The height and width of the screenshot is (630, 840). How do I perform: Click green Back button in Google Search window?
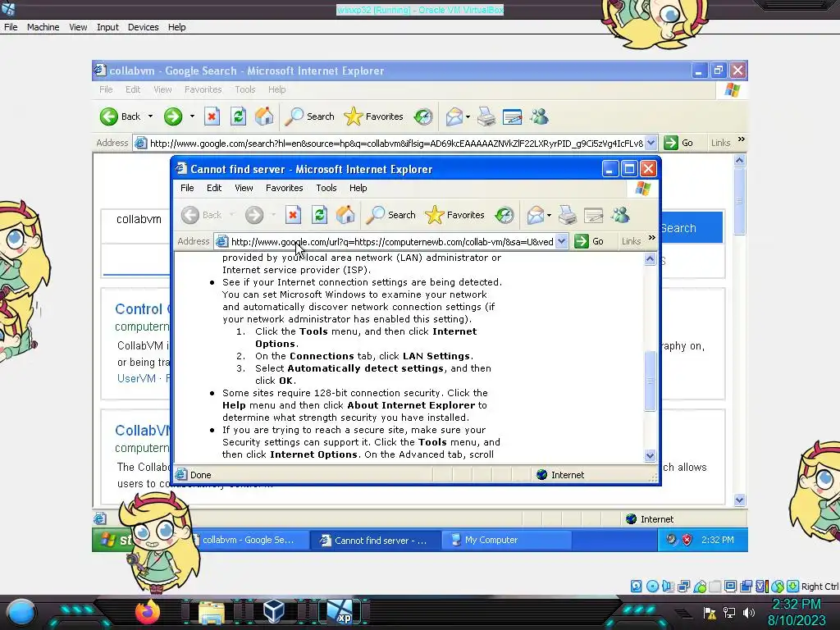pos(121,116)
